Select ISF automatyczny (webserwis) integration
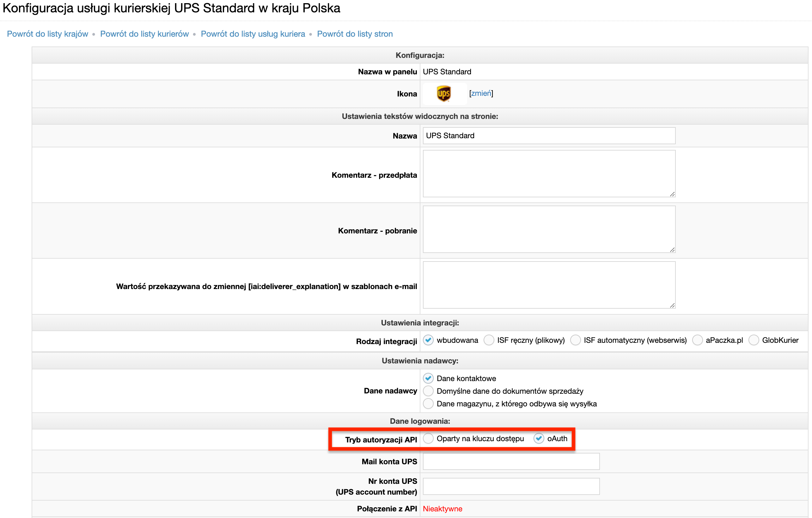The height and width of the screenshot is (518, 812). pos(575,340)
